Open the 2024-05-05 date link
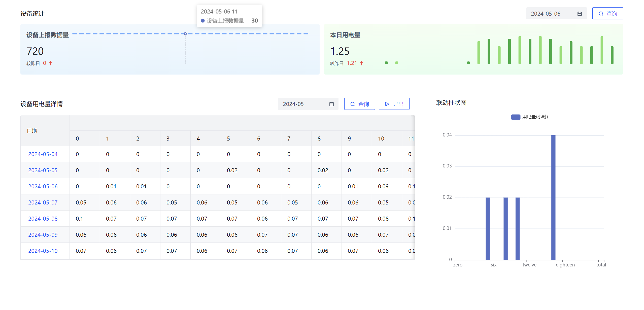The width and height of the screenshot is (644, 310). pos(43,170)
